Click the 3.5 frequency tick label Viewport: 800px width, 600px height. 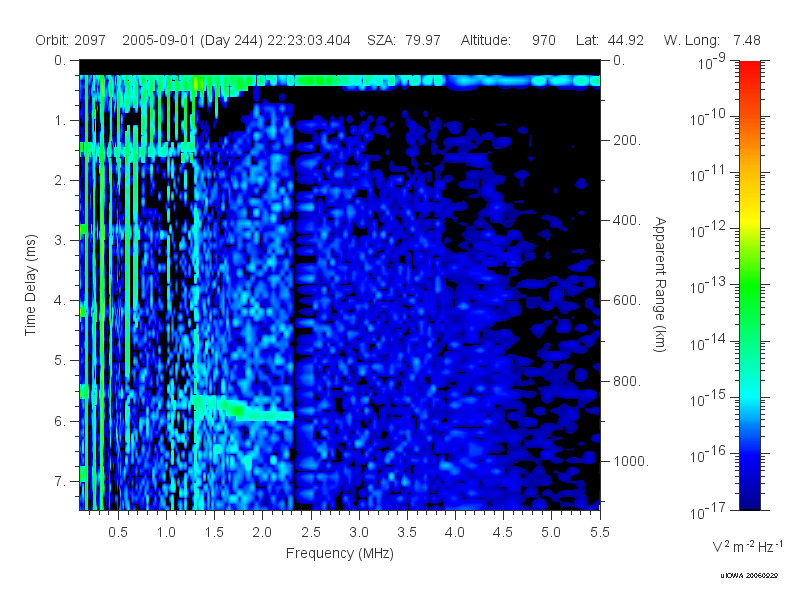(x=407, y=532)
